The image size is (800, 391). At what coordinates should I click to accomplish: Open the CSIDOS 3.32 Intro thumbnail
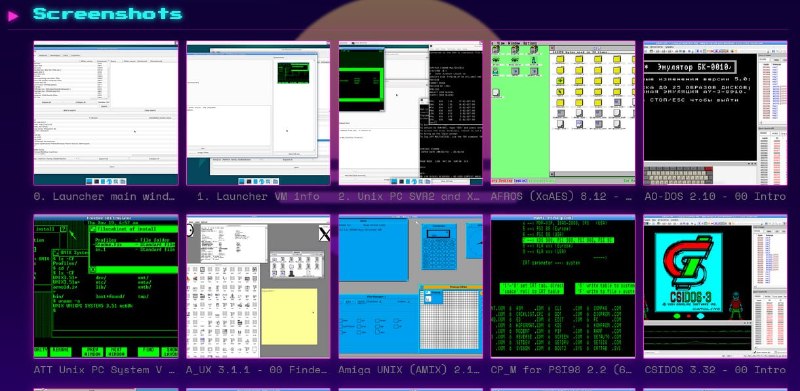(x=715, y=286)
